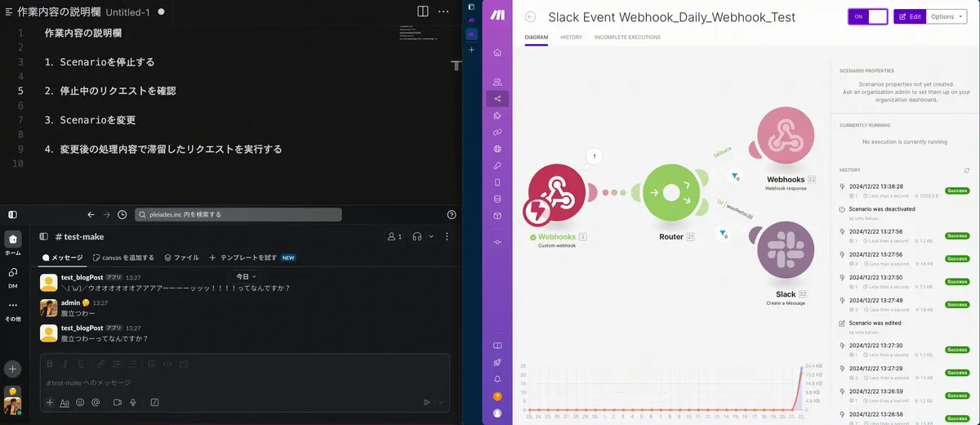Toggle italic formatting in Slack composer
This screenshot has width=980, height=425.
coord(65,364)
